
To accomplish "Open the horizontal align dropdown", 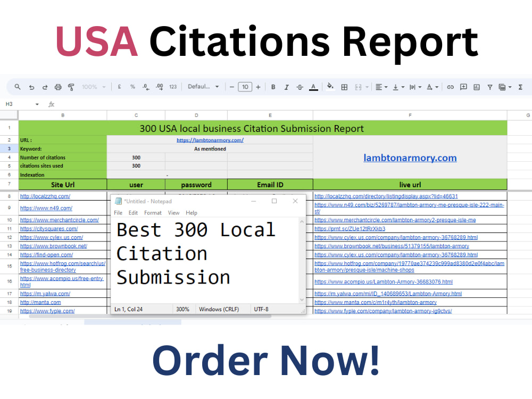I will pyautogui.click(x=381, y=87).
